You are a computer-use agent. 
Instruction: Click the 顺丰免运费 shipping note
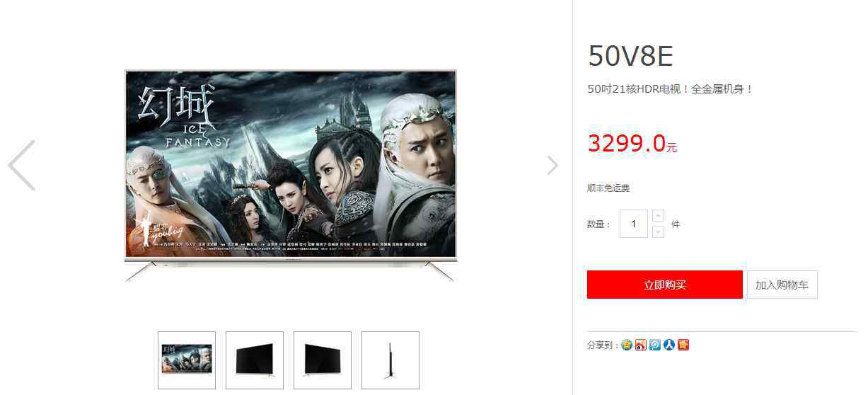608,188
